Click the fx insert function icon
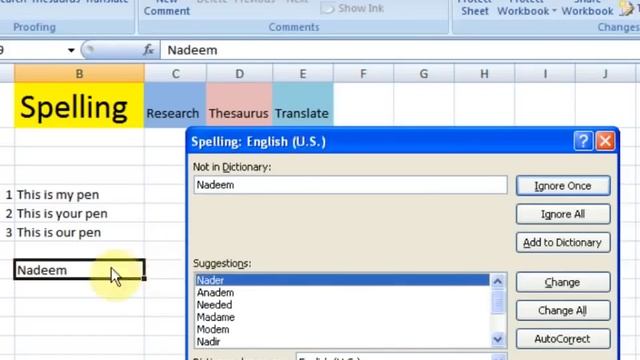Image resolution: width=640 pixels, height=360 pixels. tap(148, 50)
